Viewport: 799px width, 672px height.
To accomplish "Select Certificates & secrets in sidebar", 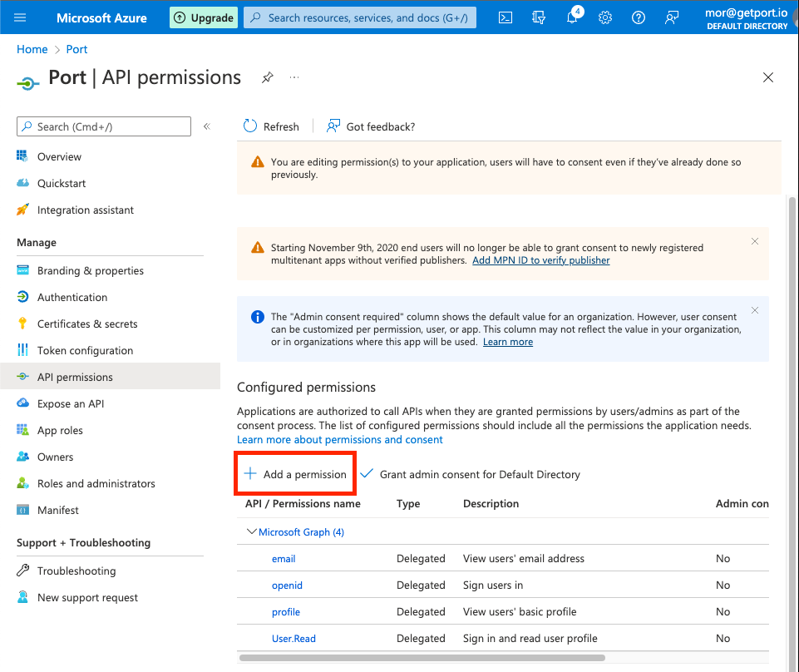I will [87, 324].
